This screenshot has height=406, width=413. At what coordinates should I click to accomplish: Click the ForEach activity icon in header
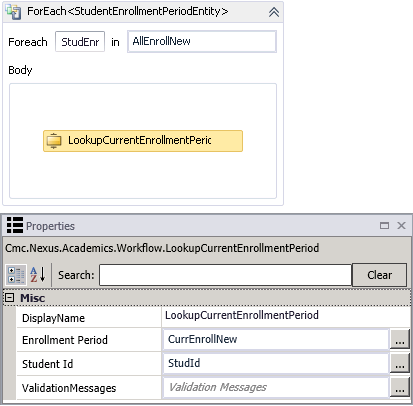13,12
